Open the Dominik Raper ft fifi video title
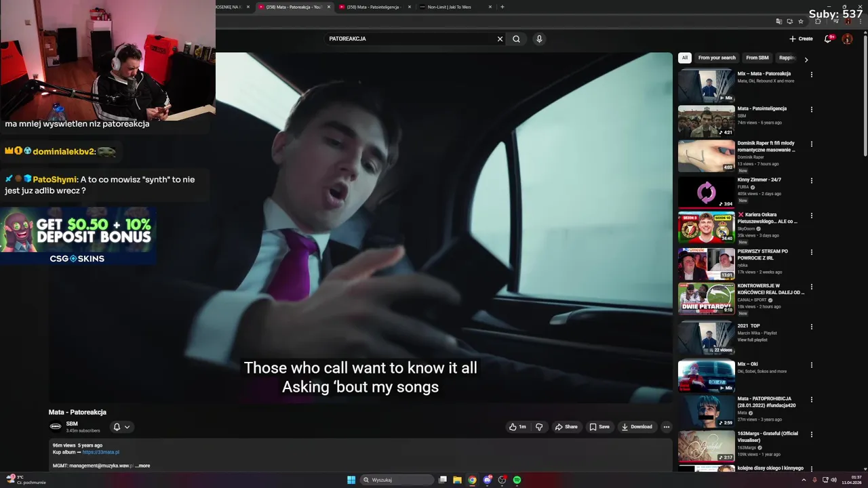This screenshot has height=488, width=868. click(766, 146)
